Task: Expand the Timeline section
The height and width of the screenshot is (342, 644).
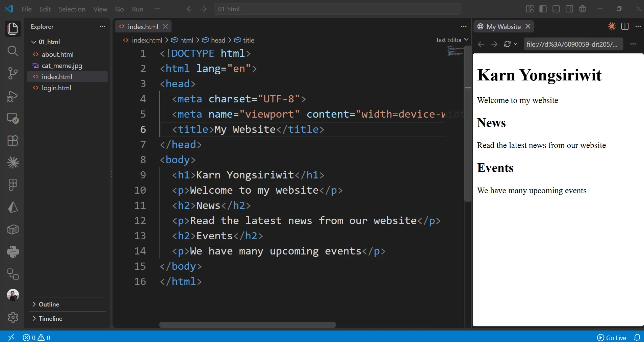Action: tap(67, 318)
